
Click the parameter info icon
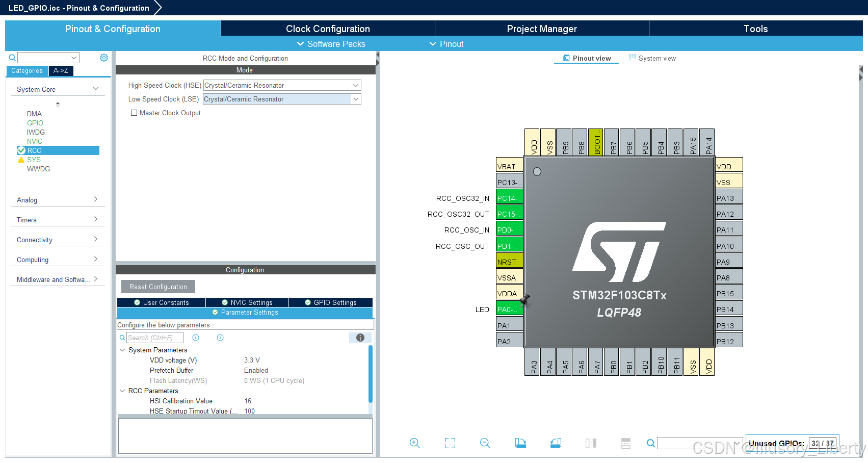pyautogui.click(x=360, y=338)
